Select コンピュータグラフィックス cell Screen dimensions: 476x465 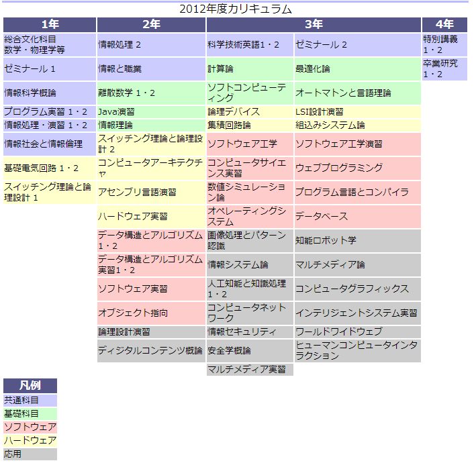tap(358, 289)
